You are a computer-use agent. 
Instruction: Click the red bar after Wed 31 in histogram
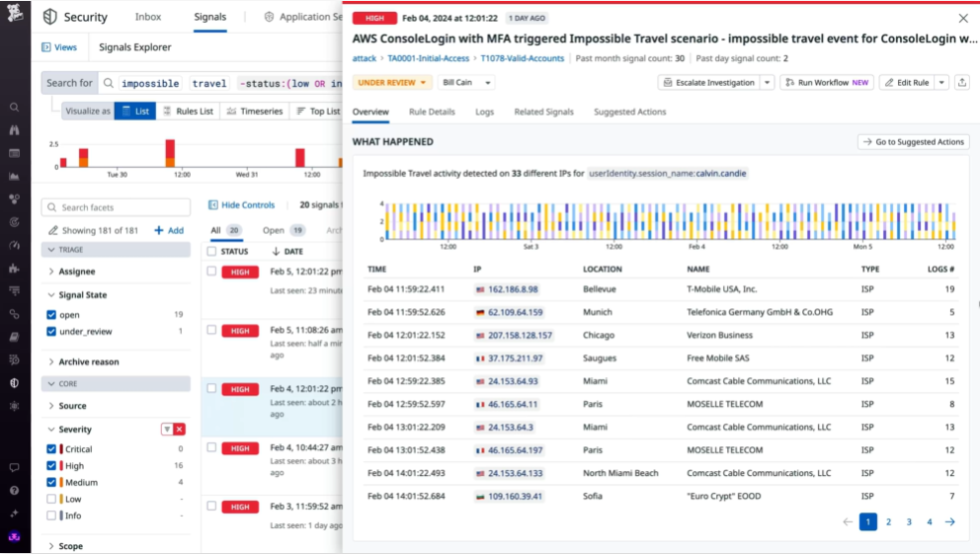[x=300, y=157]
